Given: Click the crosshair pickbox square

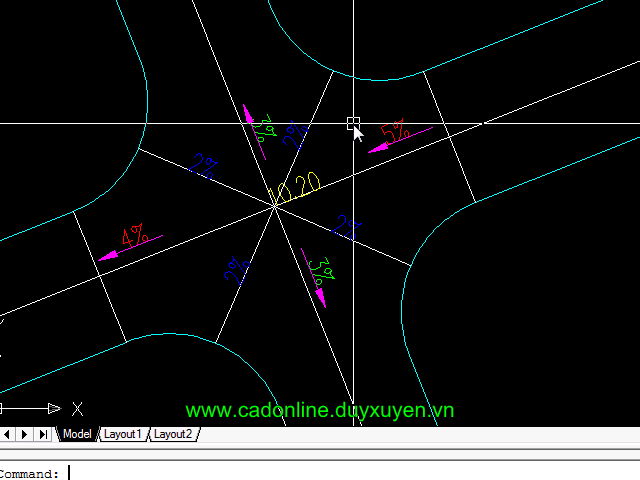Looking at the screenshot, I should pos(353,123).
